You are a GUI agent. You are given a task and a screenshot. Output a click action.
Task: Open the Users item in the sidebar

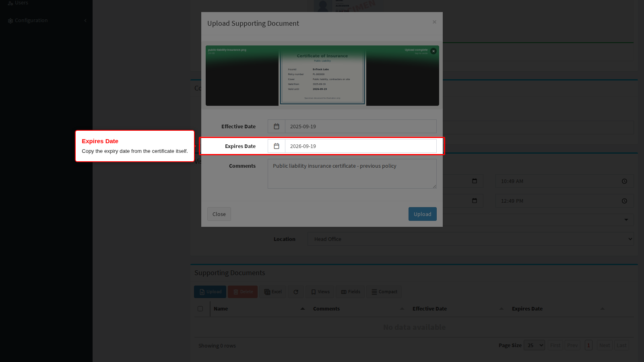[x=21, y=3]
